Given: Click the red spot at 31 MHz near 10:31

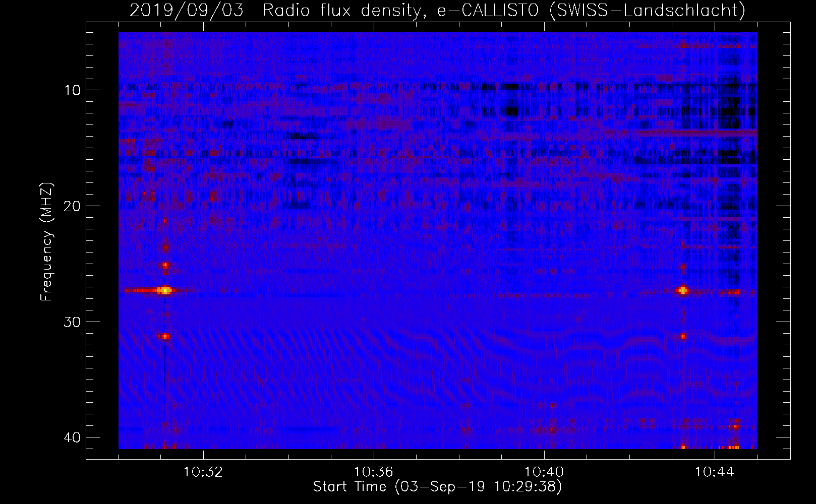Looking at the screenshot, I should (164, 337).
